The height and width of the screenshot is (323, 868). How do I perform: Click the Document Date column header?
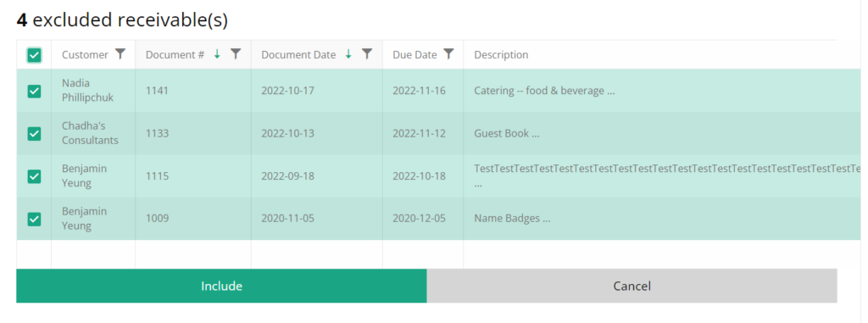(298, 55)
